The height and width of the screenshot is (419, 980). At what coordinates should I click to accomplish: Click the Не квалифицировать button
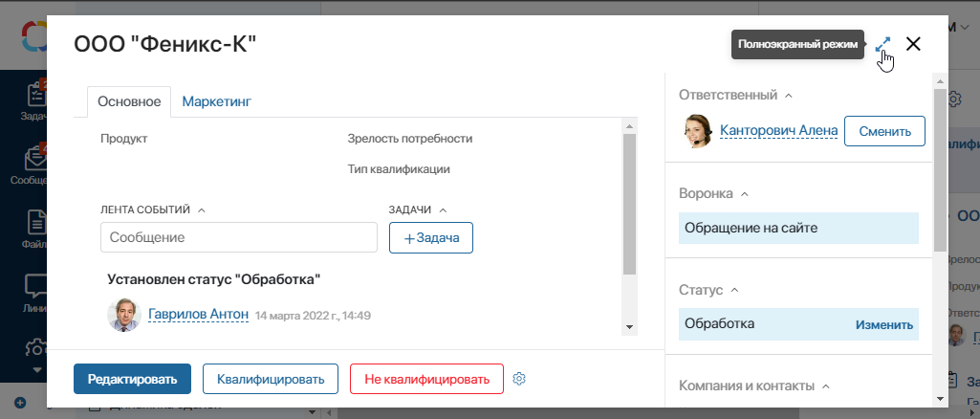point(426,379)
